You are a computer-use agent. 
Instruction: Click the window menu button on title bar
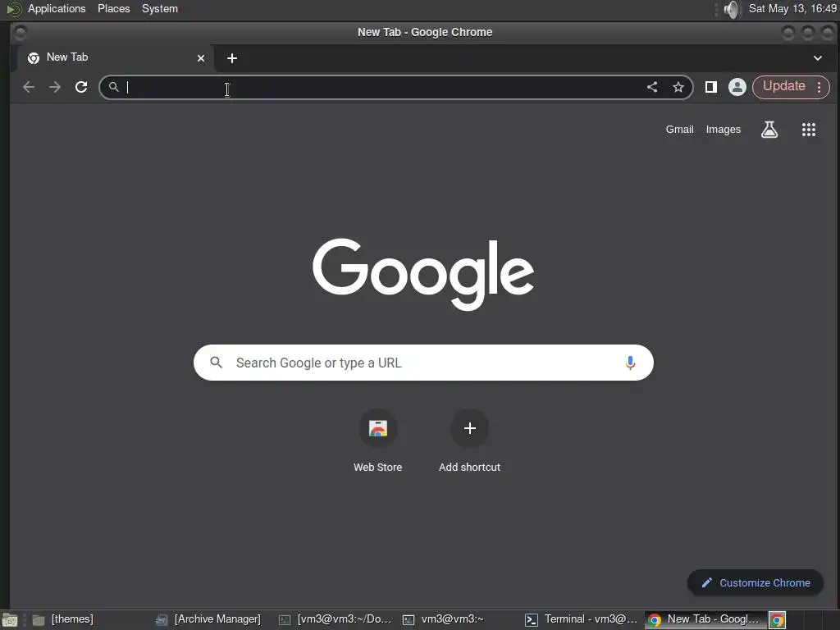pos(20,33)
